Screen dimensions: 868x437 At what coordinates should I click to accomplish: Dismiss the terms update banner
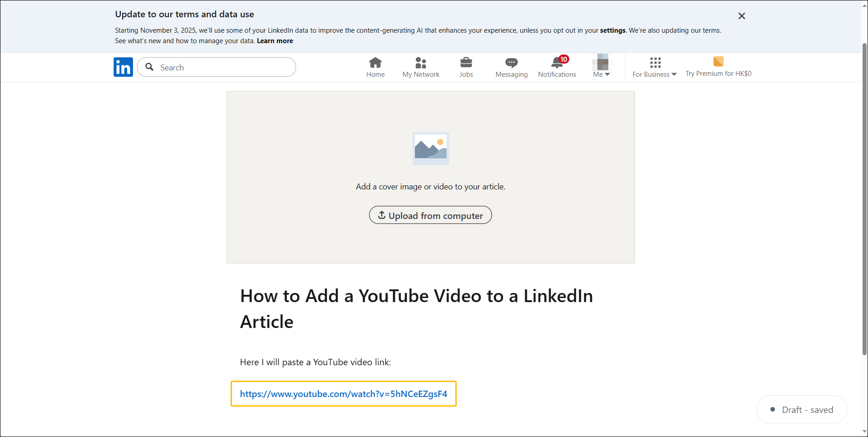tap(742, 16)
